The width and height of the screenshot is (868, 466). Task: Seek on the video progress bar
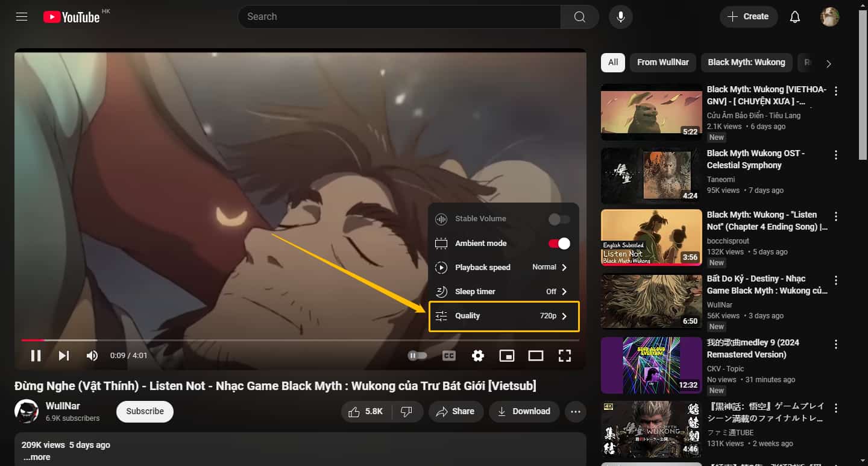(x=300, y=340)
